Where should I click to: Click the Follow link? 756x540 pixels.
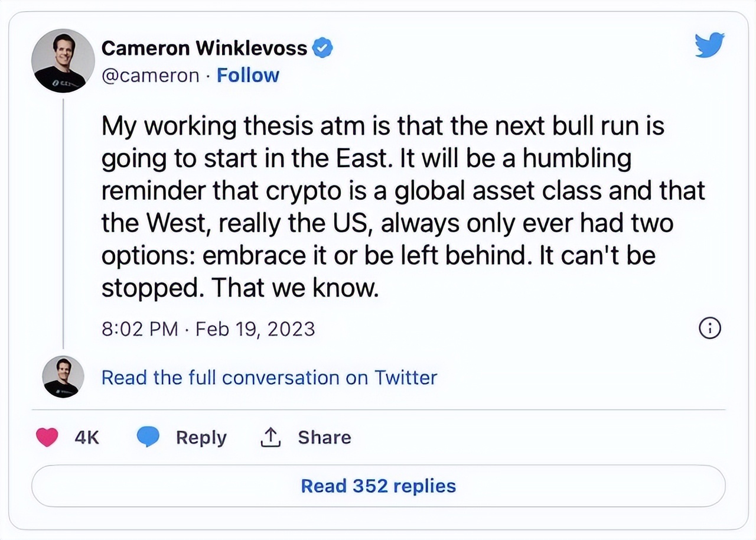247,75
